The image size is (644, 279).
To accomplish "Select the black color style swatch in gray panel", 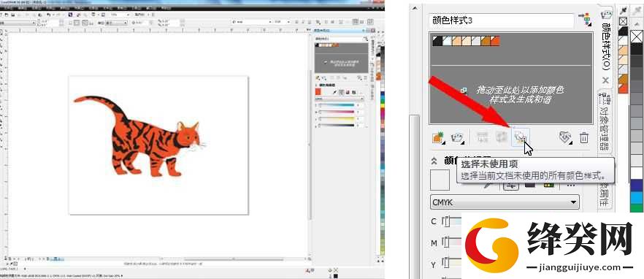I will [x=437, y=41].
